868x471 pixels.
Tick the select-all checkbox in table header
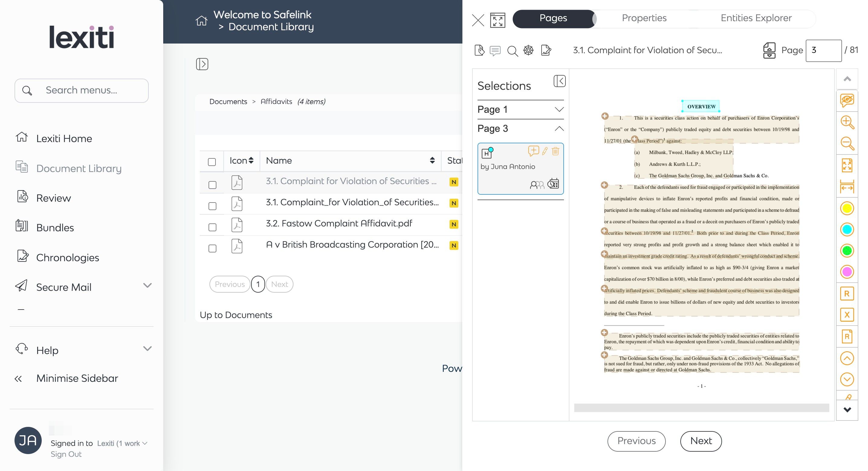(212, 162)
